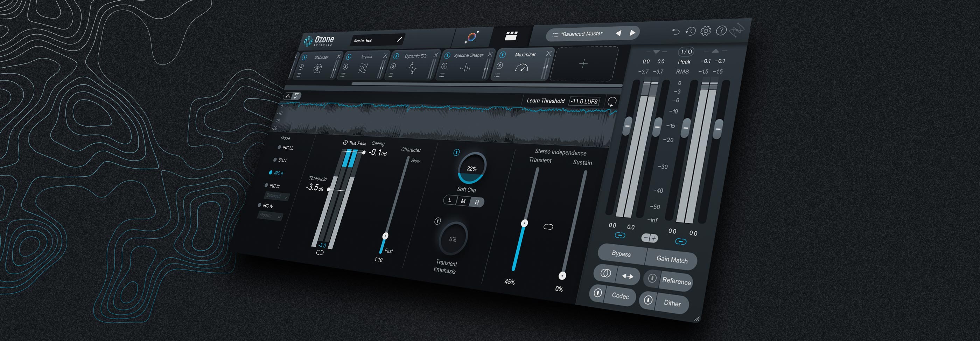
Task: Toggle the Impact module power button
Action: pyautogui.click(x=349, y=57)
